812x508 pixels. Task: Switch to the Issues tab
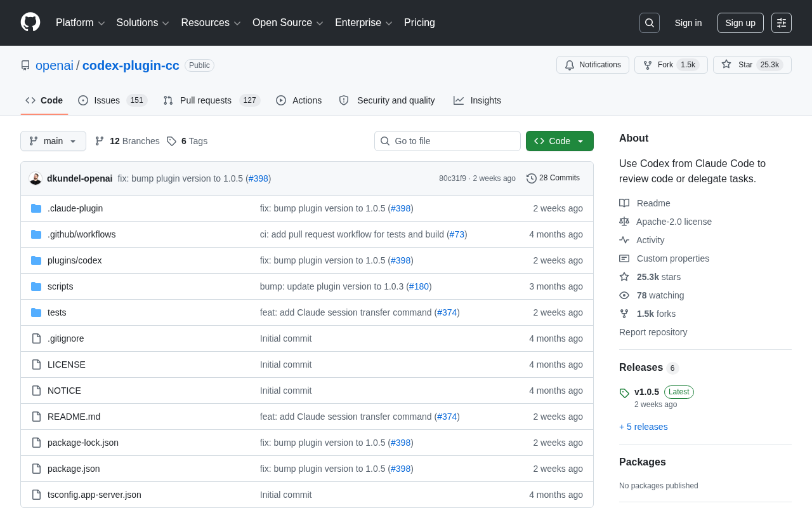tap(113, 100)
